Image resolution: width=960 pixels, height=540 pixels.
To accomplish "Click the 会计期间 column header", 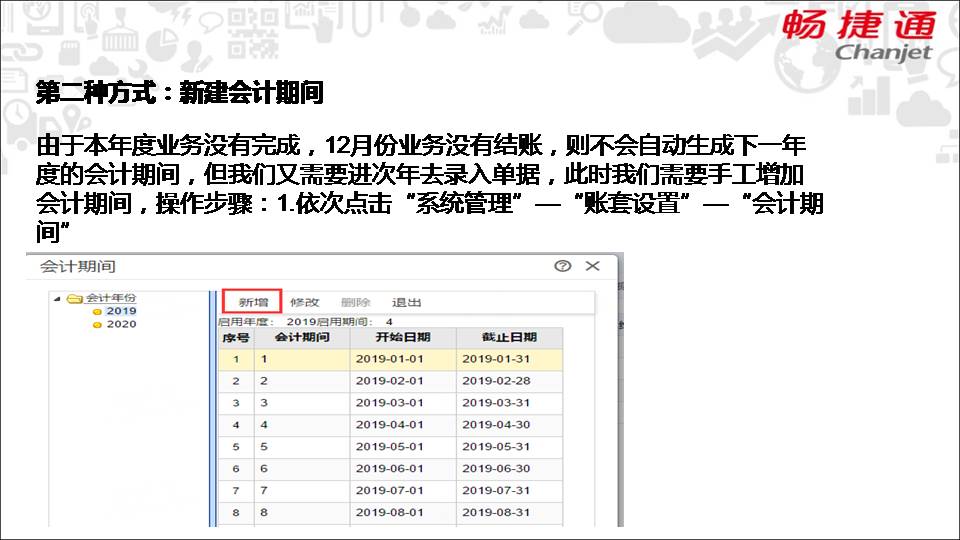I will (302, 337).
